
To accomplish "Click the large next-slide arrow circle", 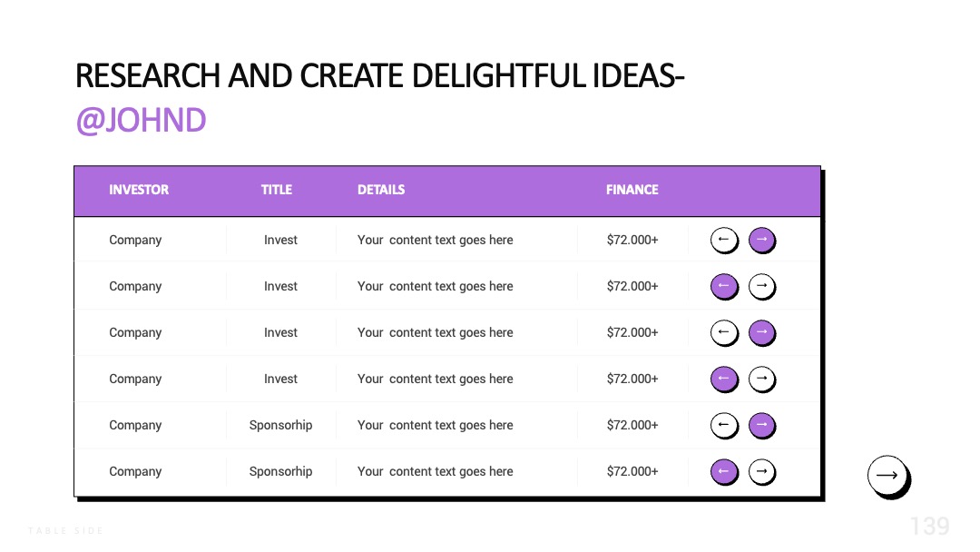I will (x=888, y=477).
